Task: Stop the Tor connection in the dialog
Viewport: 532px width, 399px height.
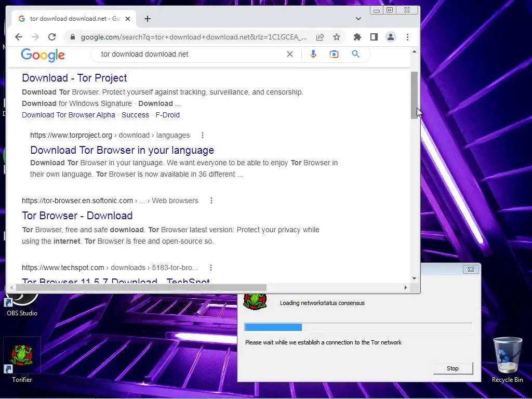Action: [453, 368]
